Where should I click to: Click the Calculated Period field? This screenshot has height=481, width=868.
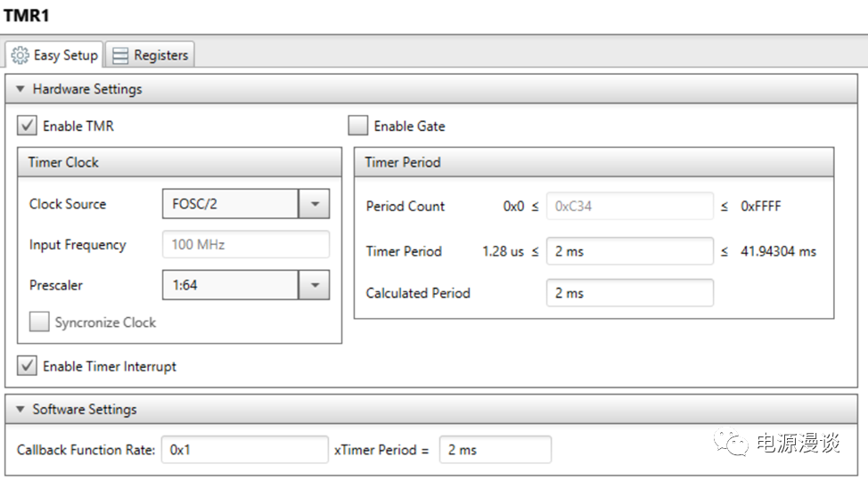(629, 293)
